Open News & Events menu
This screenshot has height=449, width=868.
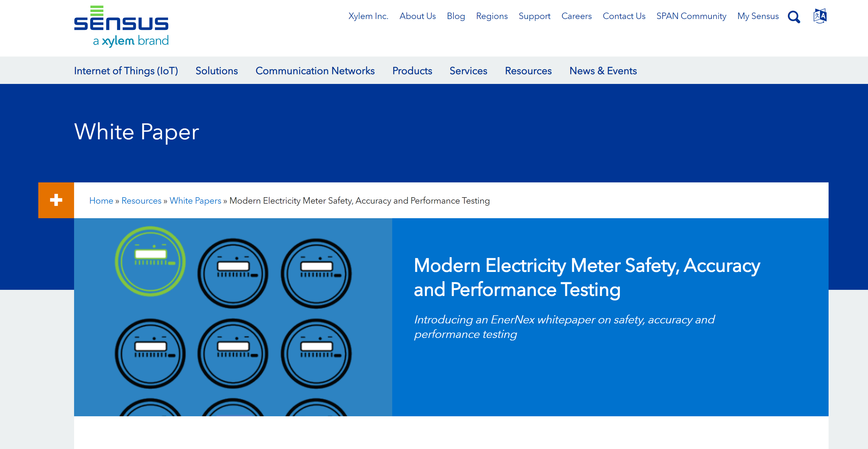pyautogui.click(x=603, y=71)
